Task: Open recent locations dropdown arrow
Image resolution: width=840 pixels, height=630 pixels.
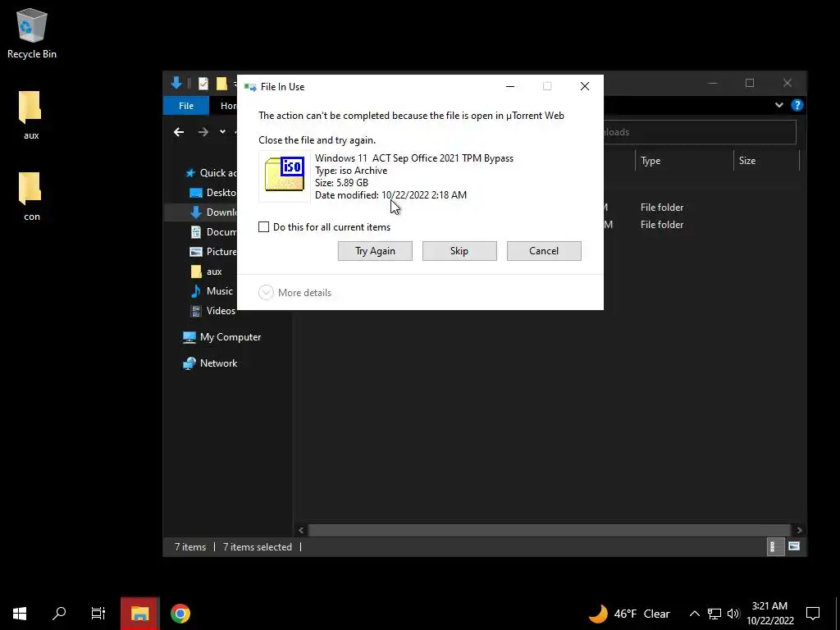Action: [x=222, y=132]
